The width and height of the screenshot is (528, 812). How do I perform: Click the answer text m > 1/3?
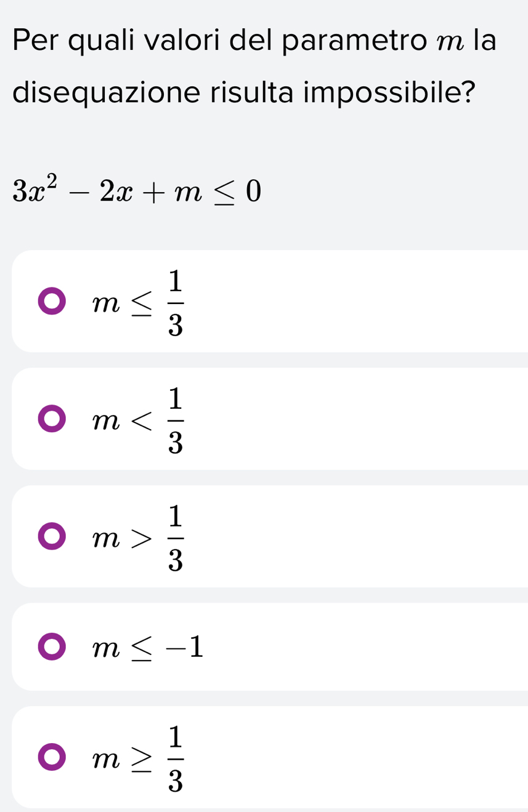coord(138,537)
